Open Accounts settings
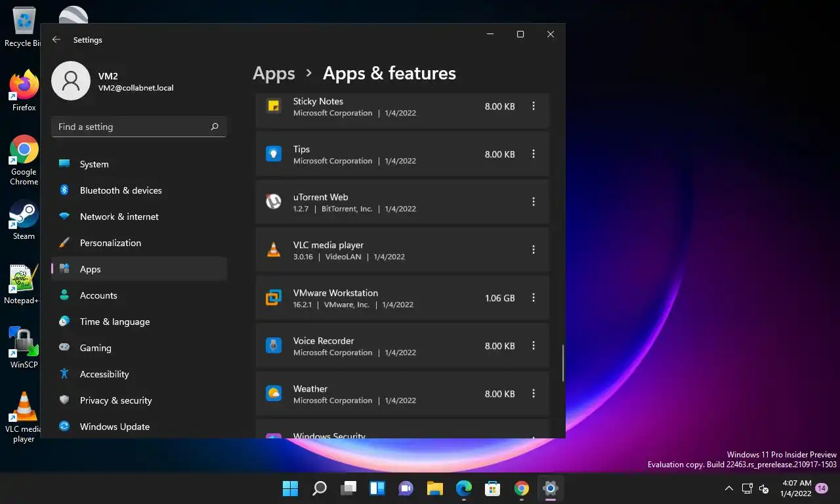Viewport: 840px width, 504px height. tap(139, 295)
